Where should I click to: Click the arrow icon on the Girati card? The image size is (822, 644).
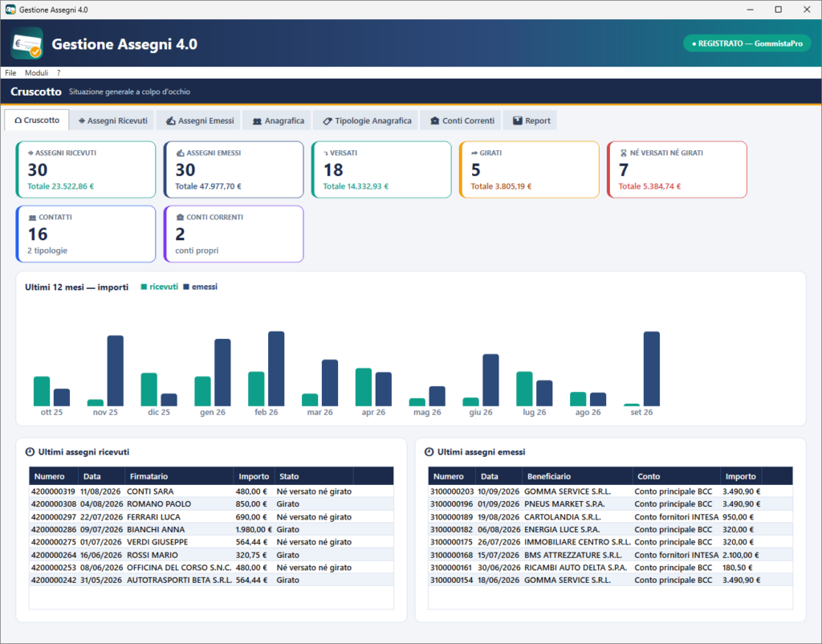tap(474, 153)
